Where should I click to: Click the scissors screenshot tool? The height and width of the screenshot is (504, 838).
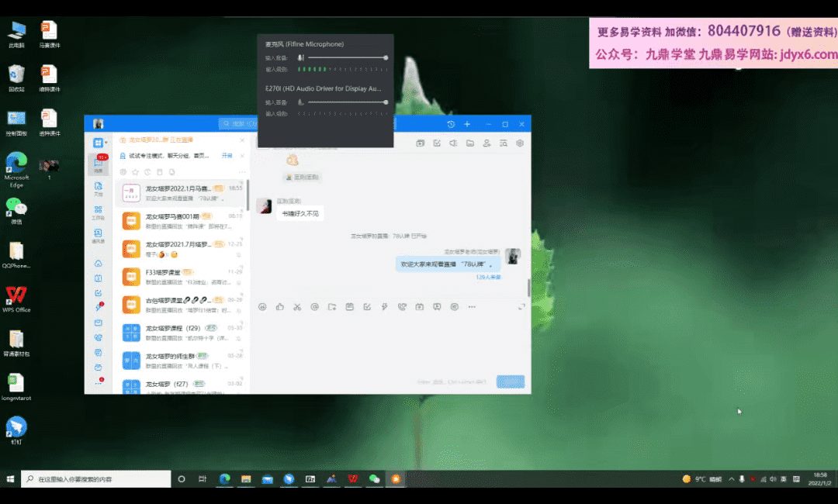[296, 307]
